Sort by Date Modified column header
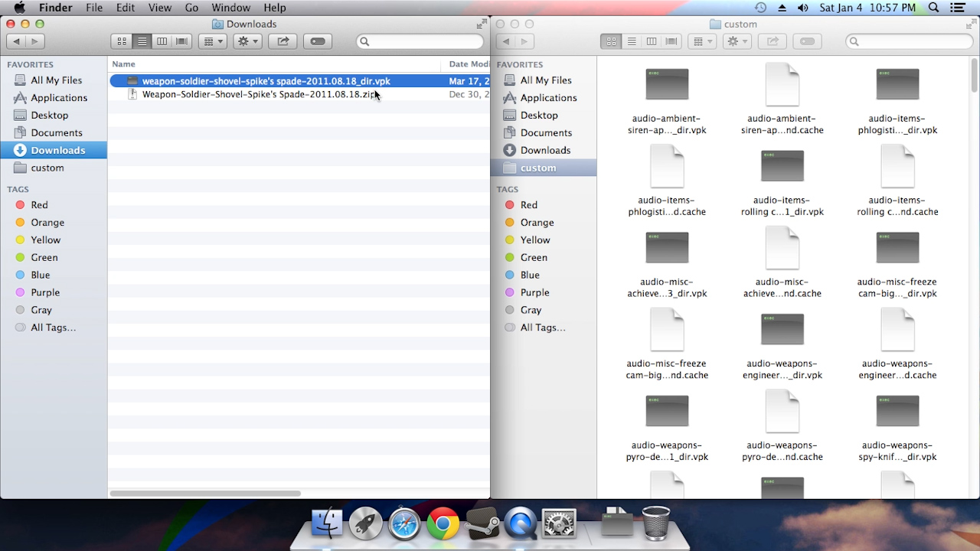This screenshot has height=551, width=980. (x=466, y=64)
